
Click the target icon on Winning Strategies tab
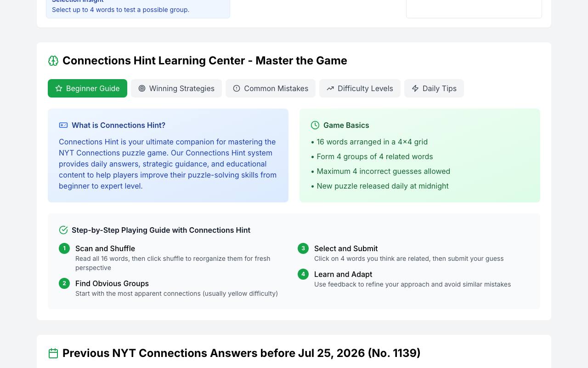tap(142, 88)
